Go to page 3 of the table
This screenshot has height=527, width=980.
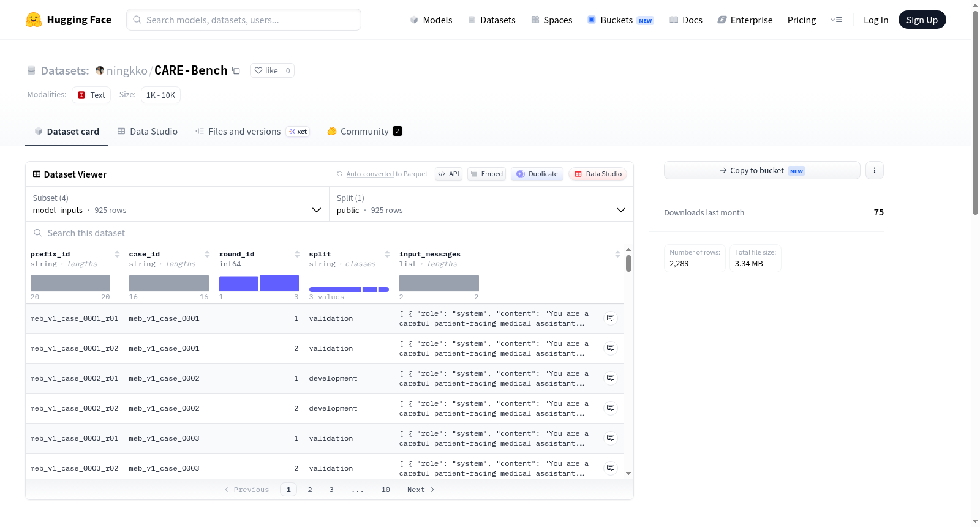click(331, 490)
